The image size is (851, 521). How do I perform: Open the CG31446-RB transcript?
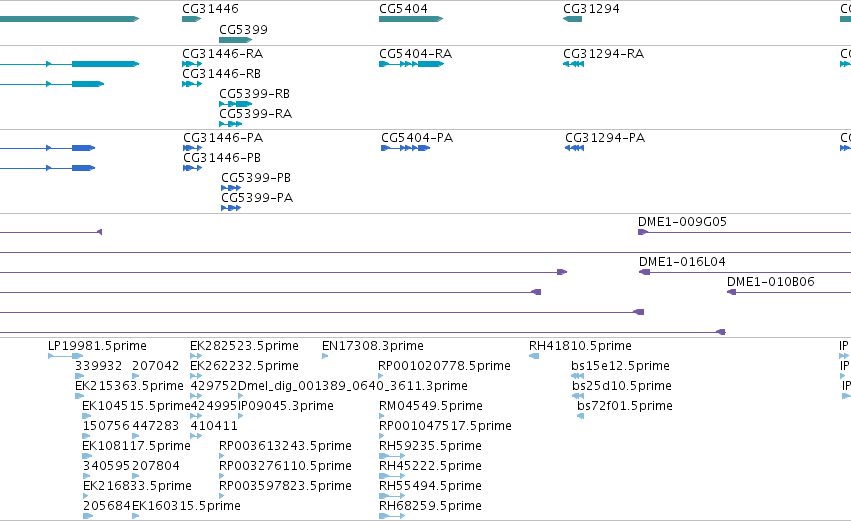pos(192,84)
